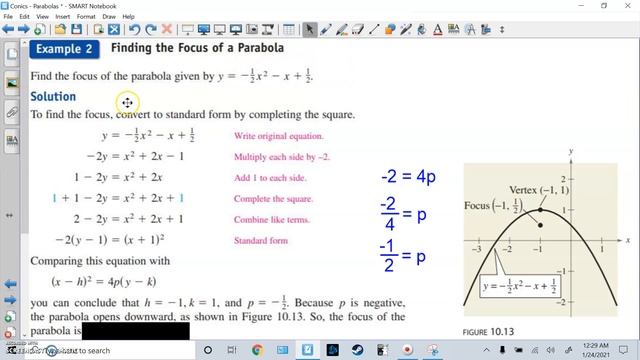Viewport: 640px width, 360px height.
Task: Open the Edit menu
Action: coord(24,17)
